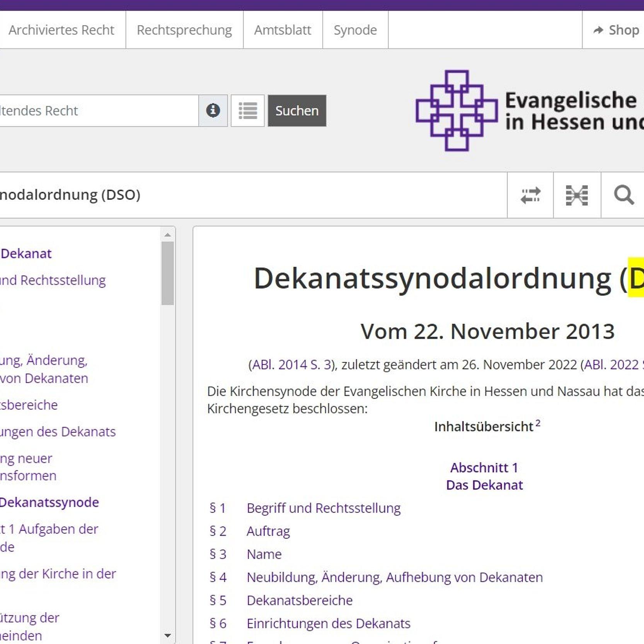Open sidebar item neuer ...nsformen

28,467
